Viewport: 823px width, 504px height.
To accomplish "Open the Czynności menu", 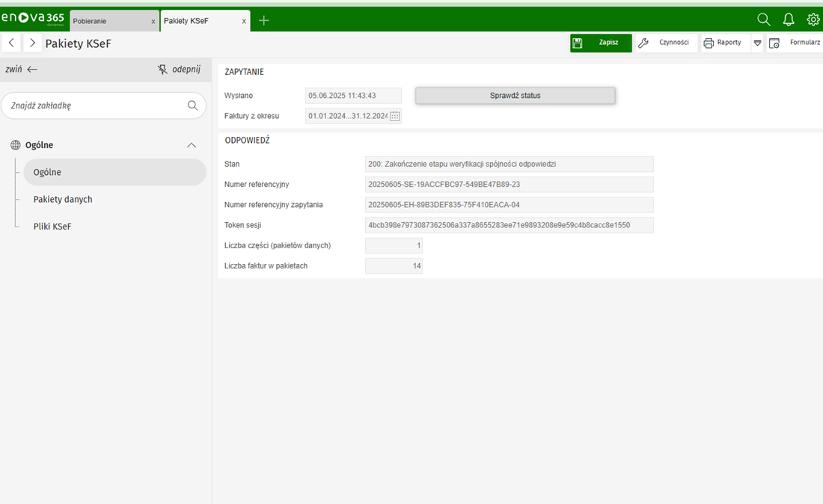I will [x=664, y=43].
